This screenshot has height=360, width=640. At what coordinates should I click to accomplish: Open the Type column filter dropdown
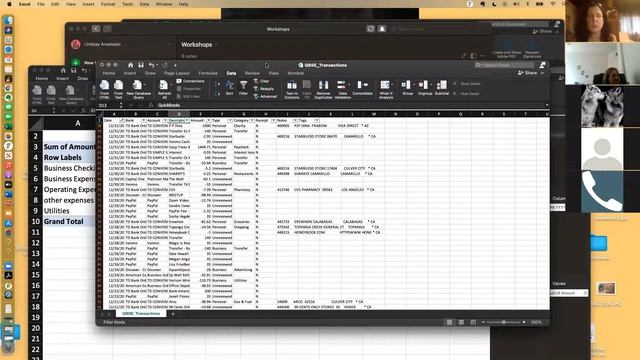coord(230,120)
